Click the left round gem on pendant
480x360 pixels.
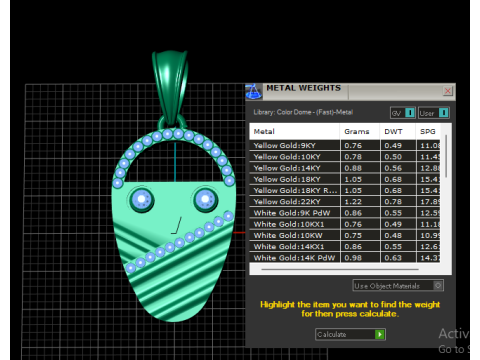[142, 200]
